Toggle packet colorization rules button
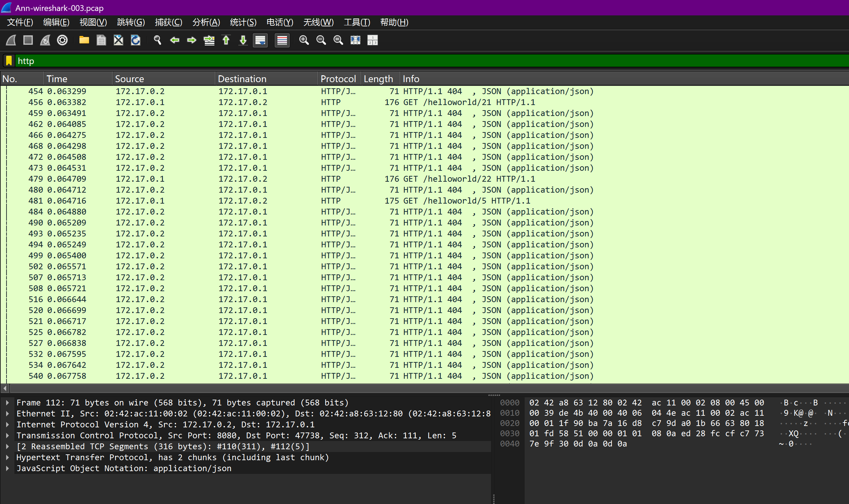The image size is (849, 504). coord(282,40)
